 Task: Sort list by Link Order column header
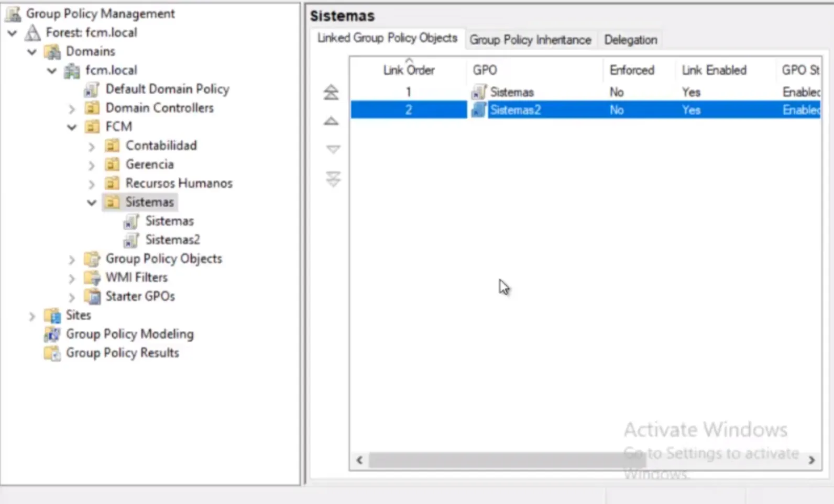pos(409,70)
